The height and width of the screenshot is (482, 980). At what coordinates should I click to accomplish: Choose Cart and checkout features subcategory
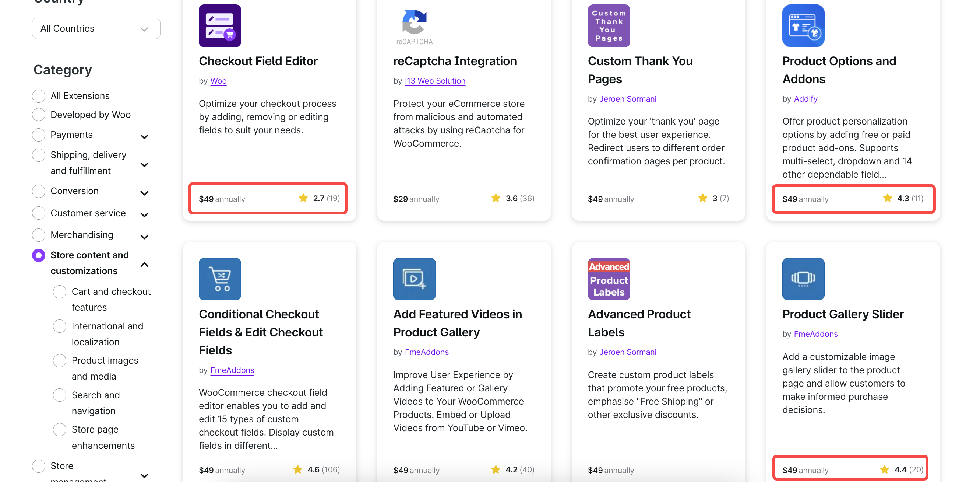[x=60, y=291]
